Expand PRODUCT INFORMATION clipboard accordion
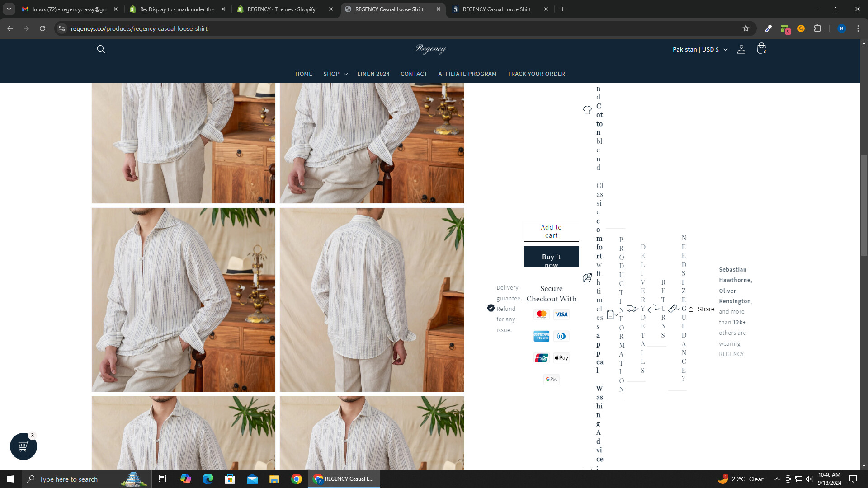 tap(615, 314)
